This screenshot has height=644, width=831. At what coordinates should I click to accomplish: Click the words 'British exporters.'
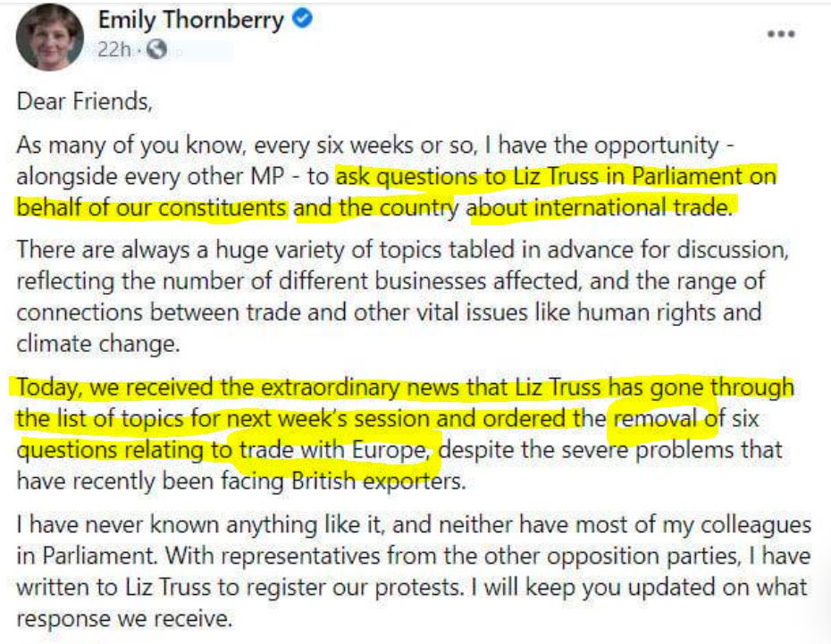click(379, 481)
